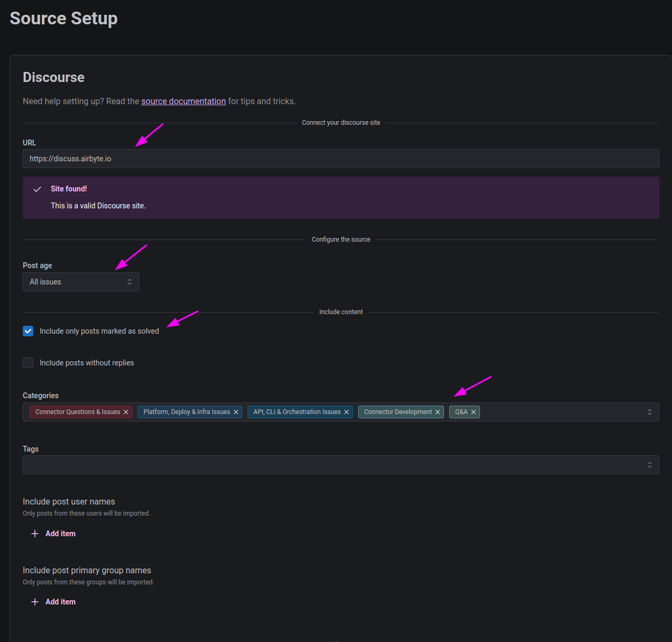672x642 pixels.
Task: Click the Discourse heading
Action: (53, 77)
